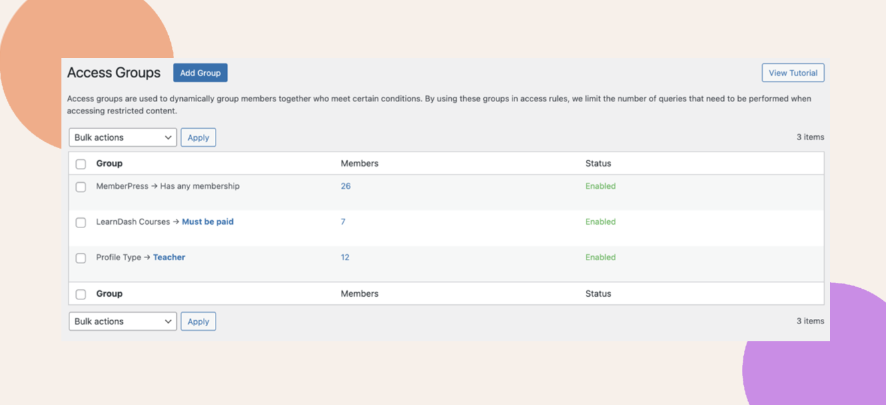Image resolution: width=886 pixels, height=405 pixels.
Task: Check the LearnDash Courses row checkbox
Action: [x=81, y=223]
